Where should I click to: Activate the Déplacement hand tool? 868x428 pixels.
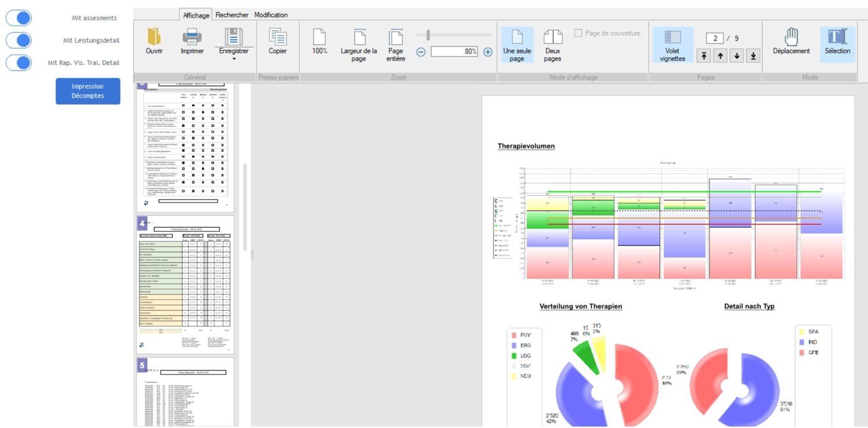click(791, 37)
